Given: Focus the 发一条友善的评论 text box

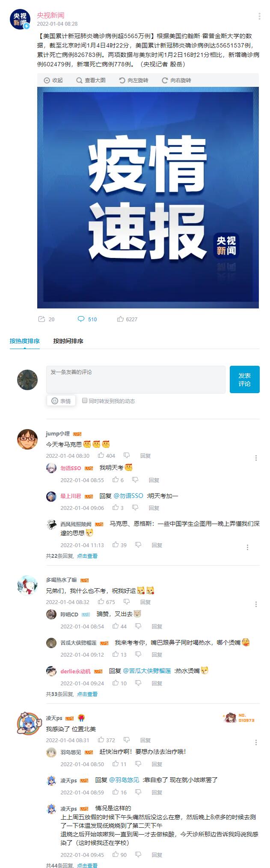Looking at the screenshot, I should (136, 379).
